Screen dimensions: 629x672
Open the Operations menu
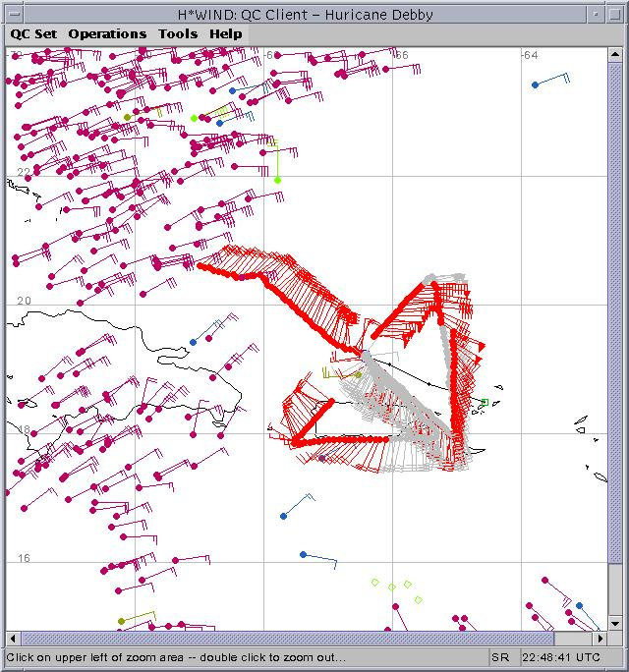click(x=107, y=33)
